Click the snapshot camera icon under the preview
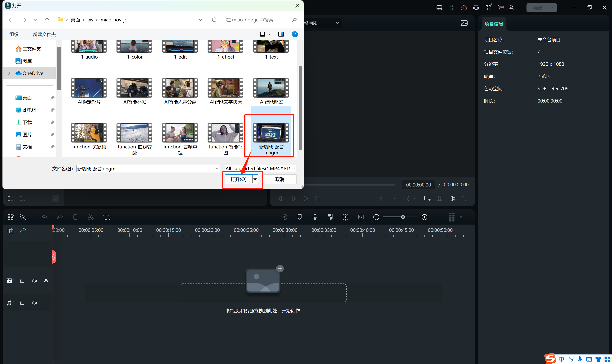612x364 pixels. 439,198
